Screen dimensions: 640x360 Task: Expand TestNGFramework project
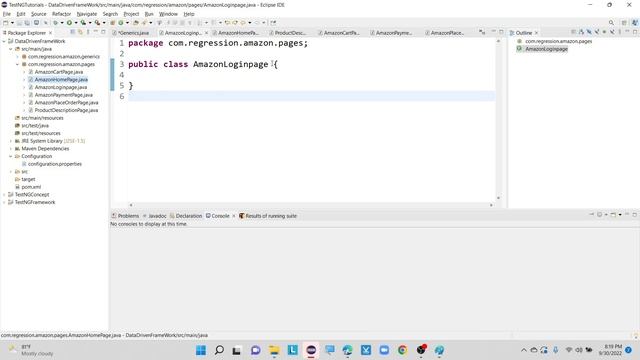(x=4, y=202)
